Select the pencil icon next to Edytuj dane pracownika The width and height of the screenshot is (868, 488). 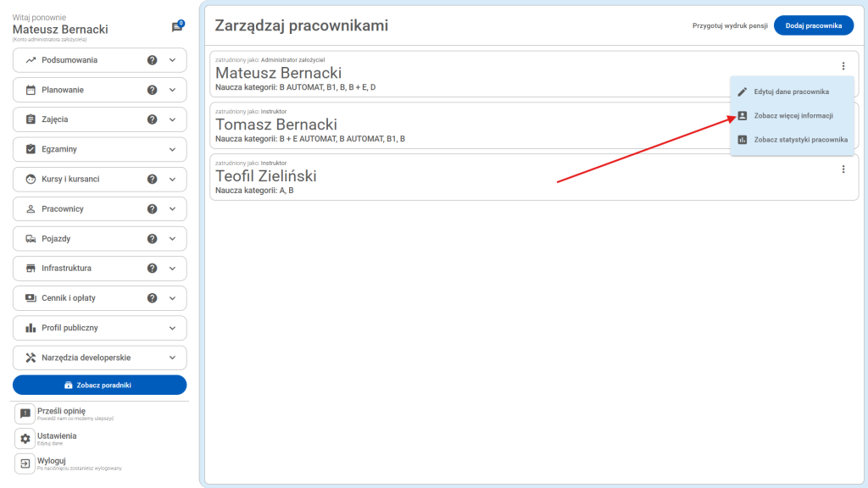[x=741, y=90]
